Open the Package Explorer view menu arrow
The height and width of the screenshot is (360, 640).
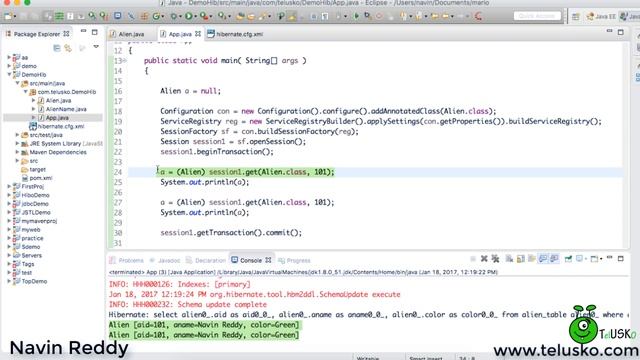pyautogui.click(x=96, y=47)
